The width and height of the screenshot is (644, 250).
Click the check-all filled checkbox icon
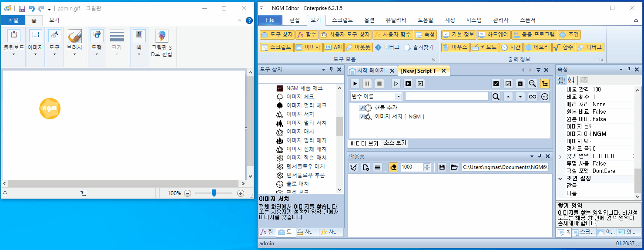click(496, 83)
